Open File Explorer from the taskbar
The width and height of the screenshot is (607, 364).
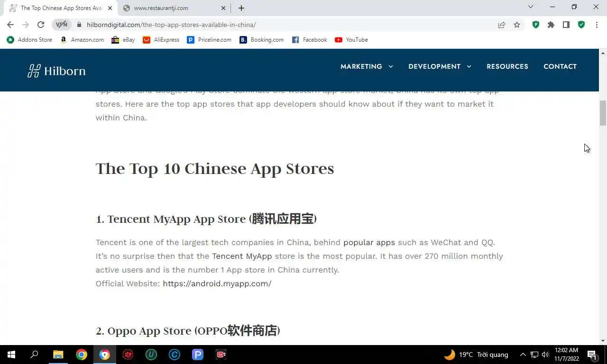[58, 355]
